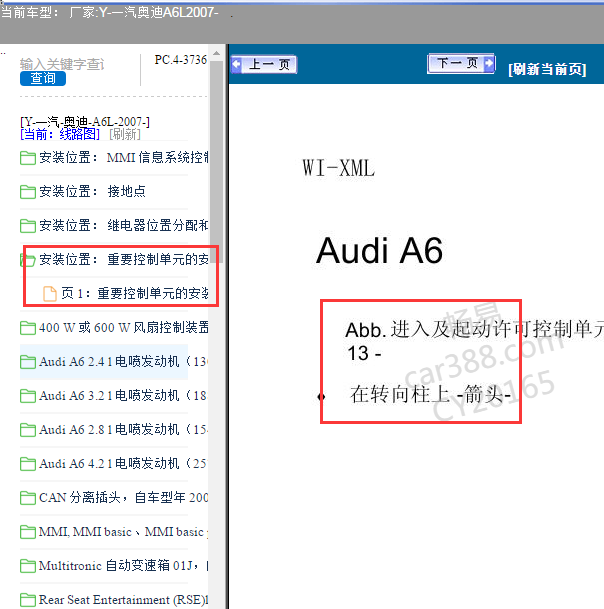Open folder icon for 400 W 或 600 W 风扇控制装置
The height and width of the screenshot is (609, 604).
point(28,327)
